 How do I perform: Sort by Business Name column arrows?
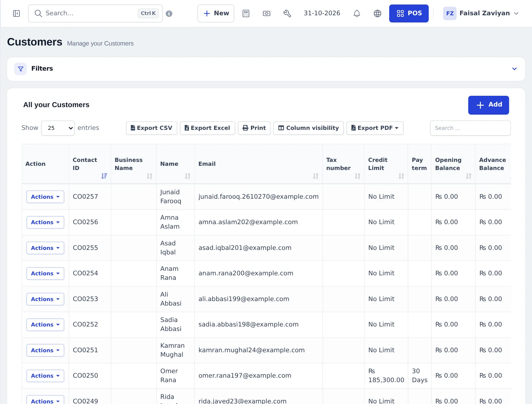coord(149,176)
